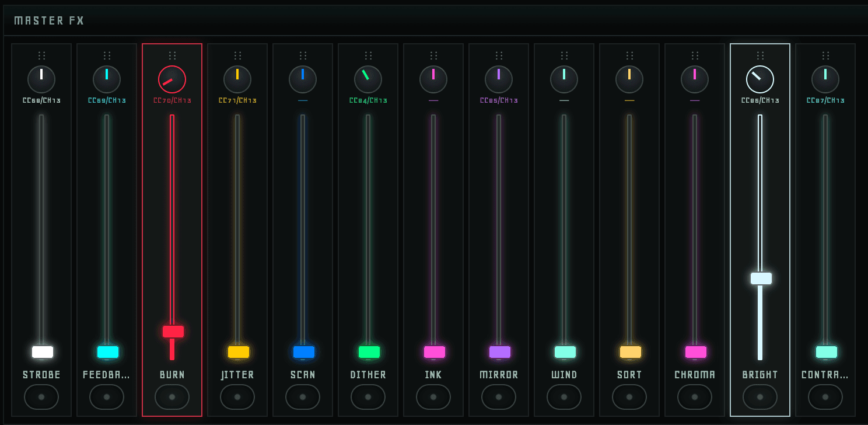Click the dotted grip atop the DITHER strip

(x=368, y=55)
